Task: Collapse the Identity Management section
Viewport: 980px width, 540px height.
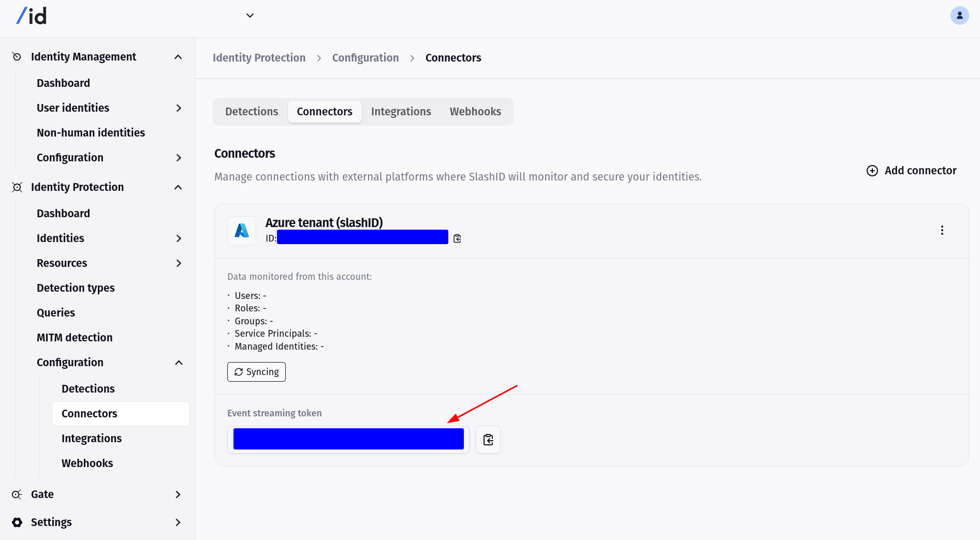Action: click(x=178, y=57)
